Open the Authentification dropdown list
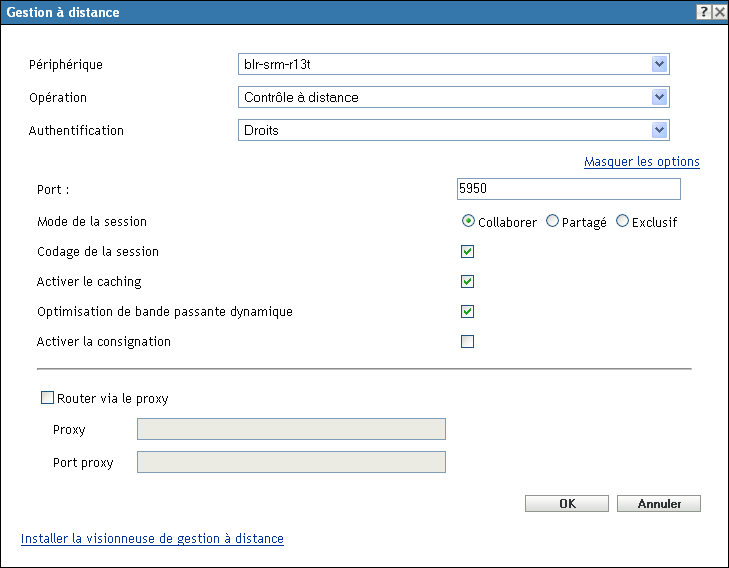The width and height of the screenshot is (729, 568). [x=659, y=130]
